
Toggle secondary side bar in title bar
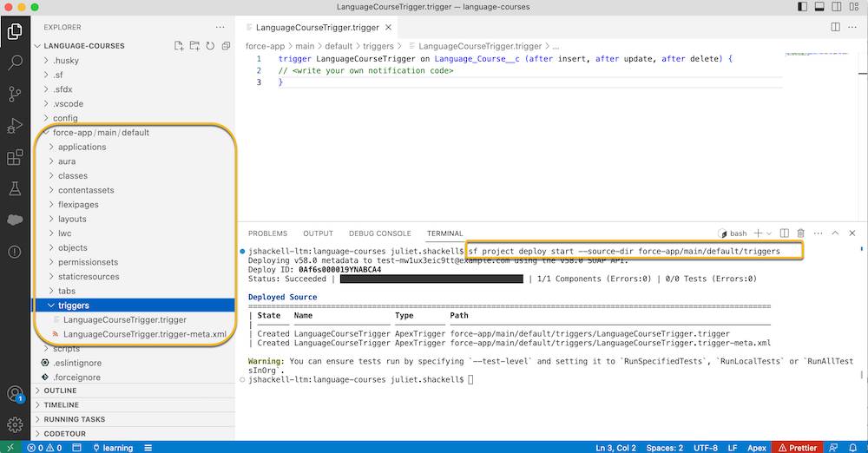coord(837,7)
